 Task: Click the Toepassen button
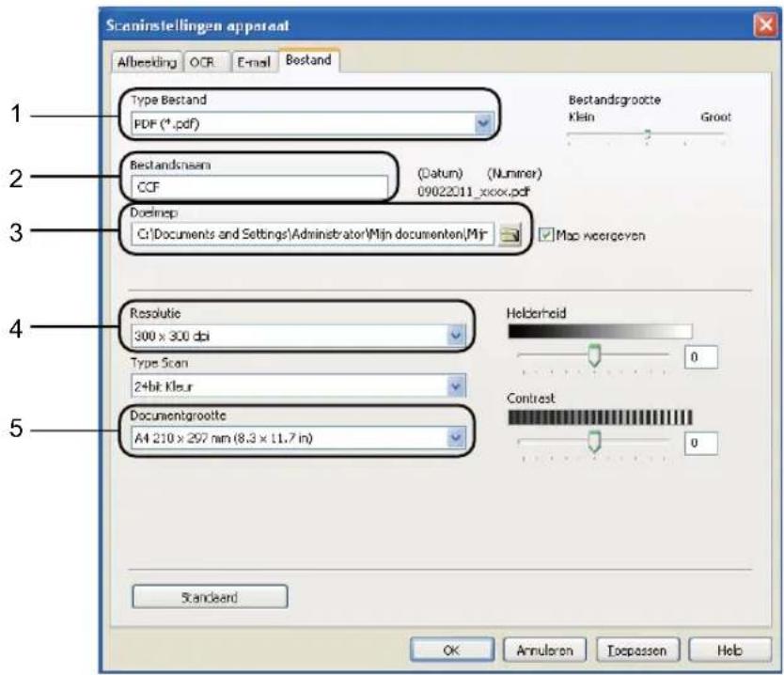(x=637, y=650)
